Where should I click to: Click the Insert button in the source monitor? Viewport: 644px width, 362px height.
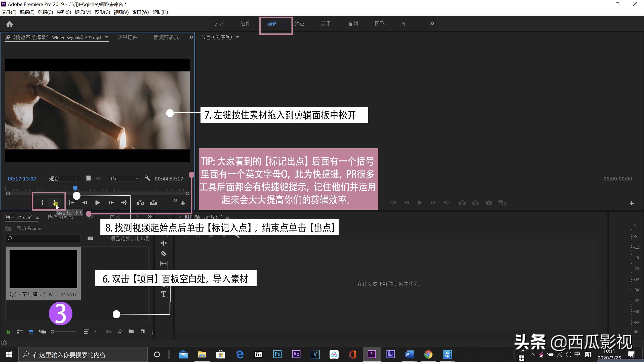[140, 202]
